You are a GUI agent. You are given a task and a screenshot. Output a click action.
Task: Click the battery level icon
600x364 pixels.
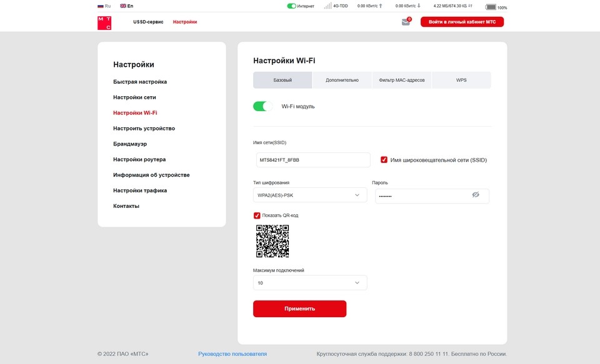pos(491,7)
